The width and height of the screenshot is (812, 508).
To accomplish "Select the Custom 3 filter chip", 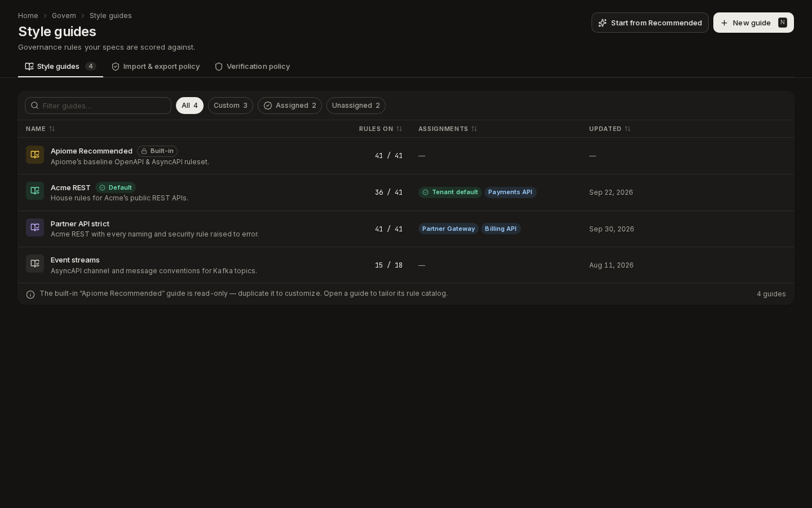I will pos(231,106).
